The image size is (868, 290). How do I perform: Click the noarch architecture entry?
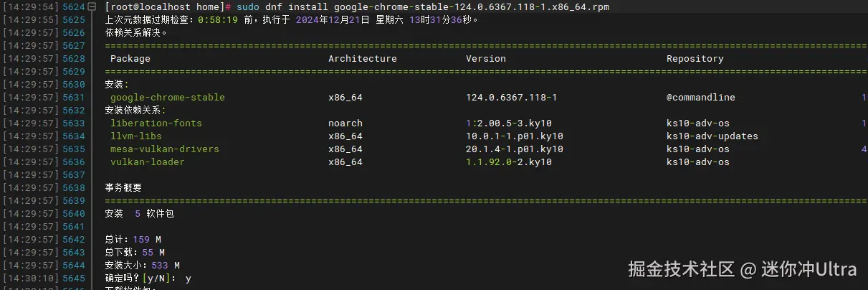(x=345, y=123)
